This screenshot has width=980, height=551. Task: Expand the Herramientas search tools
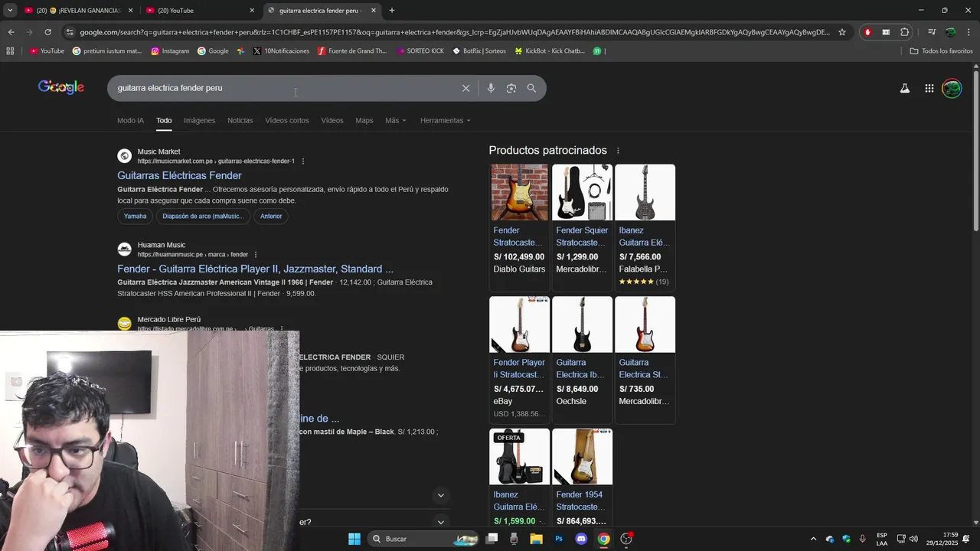point(446,121)
